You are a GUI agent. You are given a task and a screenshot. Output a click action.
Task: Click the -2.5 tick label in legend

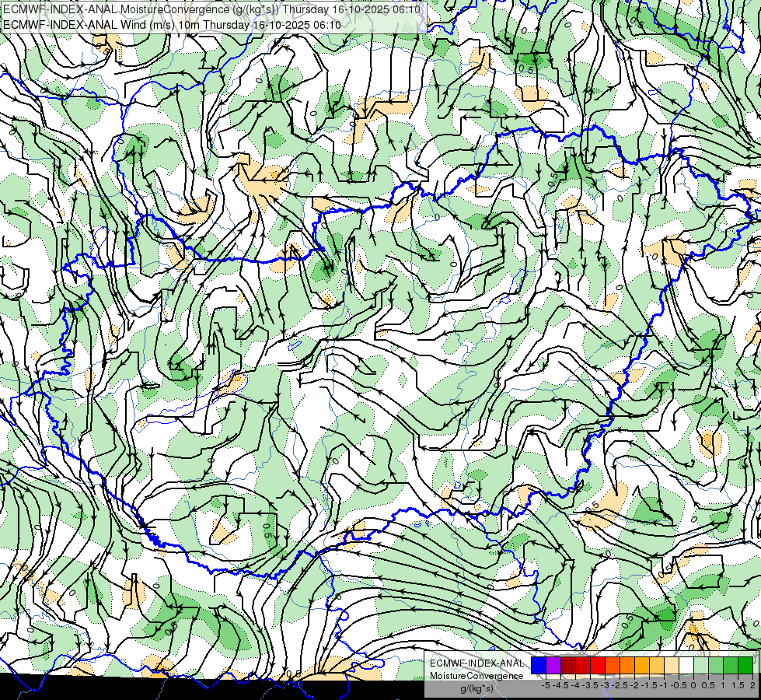click(x=620, y=685)
